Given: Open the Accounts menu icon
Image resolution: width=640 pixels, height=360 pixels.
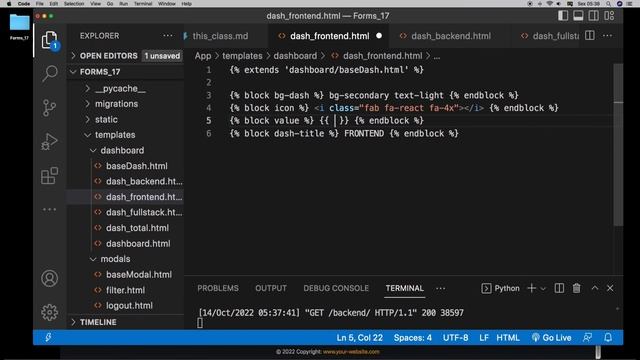Looking at the screenshot, I should click(x=49, y=278).
